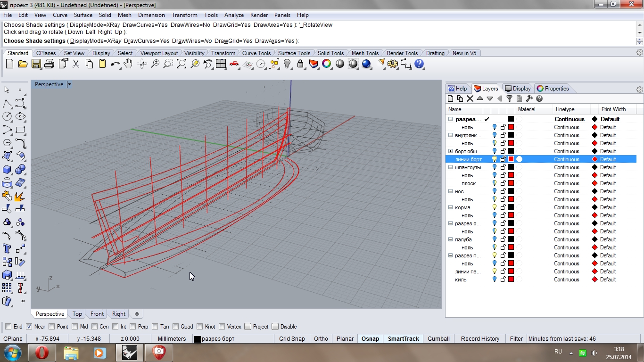This screenshot has height=362, width=644.
Task: Toggle visibility bulb of линии борт layer
Action: (x=495, y=159)
